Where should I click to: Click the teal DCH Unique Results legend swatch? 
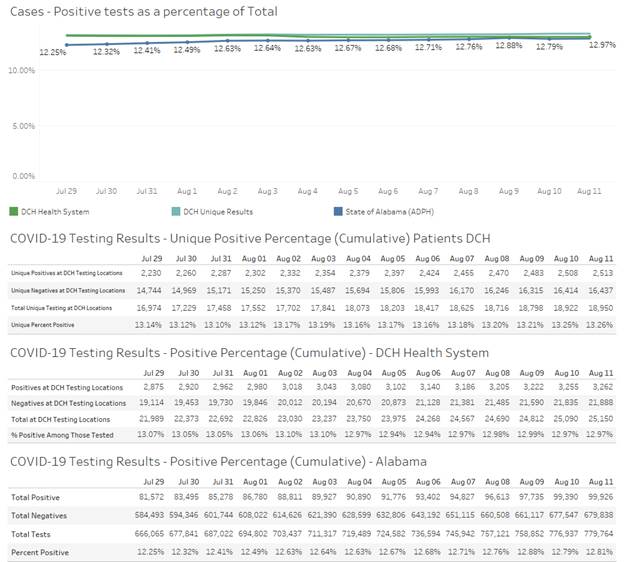tap(176, 211)
